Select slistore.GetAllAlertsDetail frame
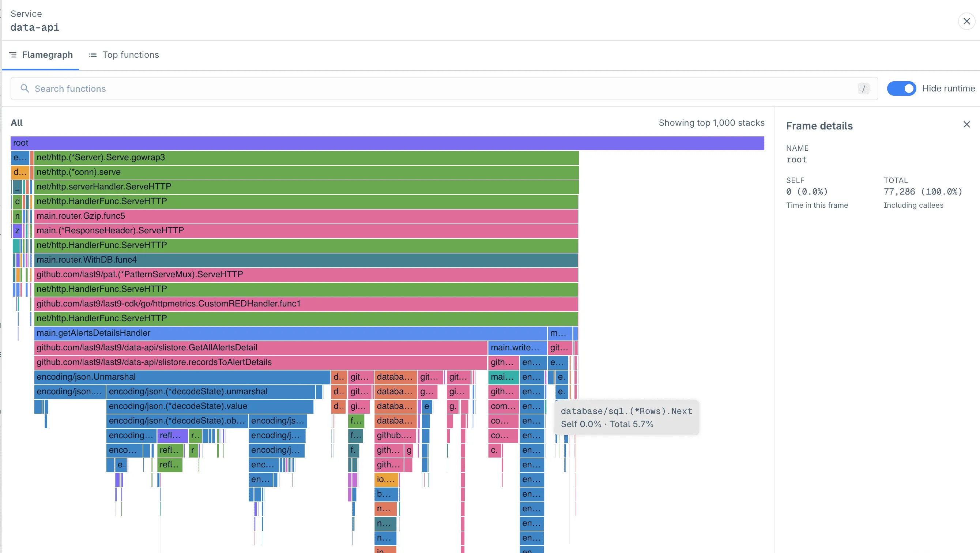The height and width of the screenshot is (553, 980). 261,348
